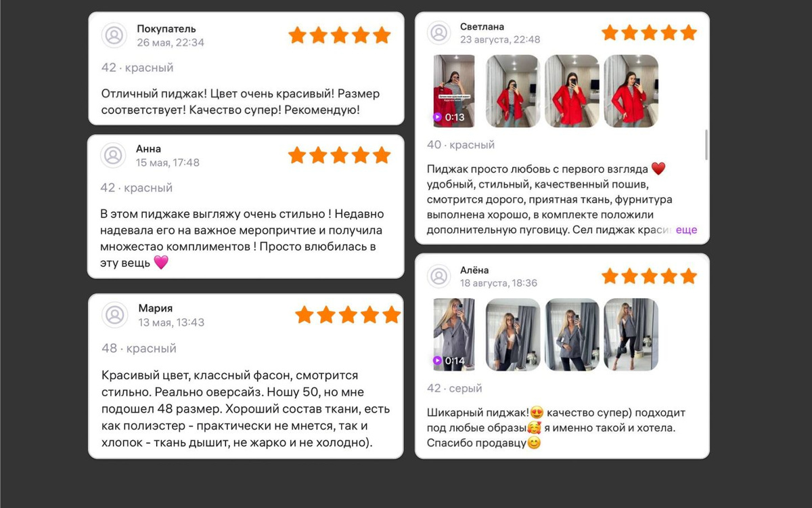Click Анна's profile avatar icon
The height and width of the screenshot is (508, 812).
(x=113, y=156)
